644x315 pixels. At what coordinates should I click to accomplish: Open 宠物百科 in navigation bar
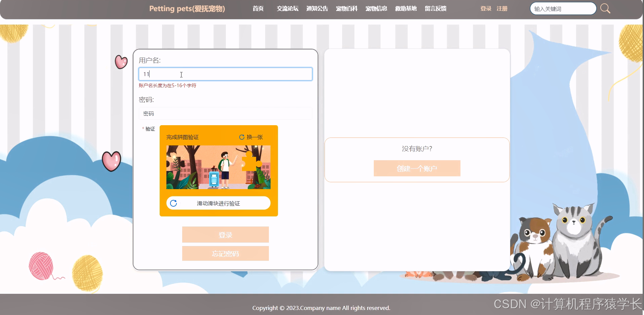(347, 8)
